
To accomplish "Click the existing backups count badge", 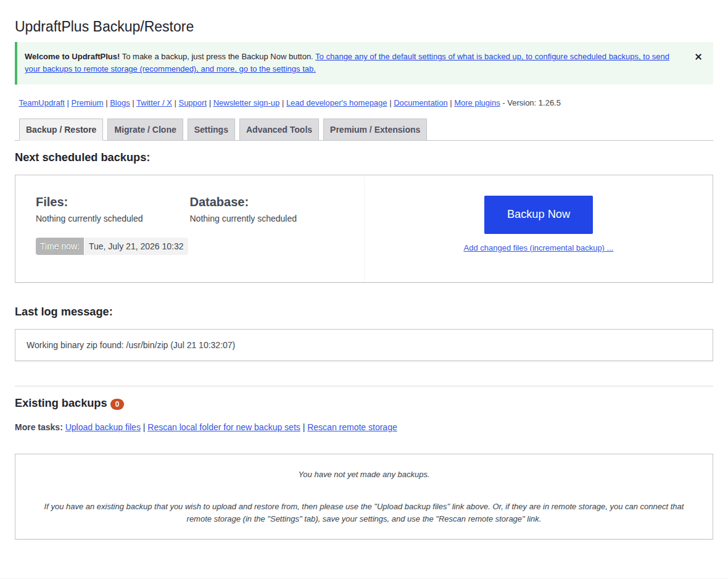I will coord(117,404).
